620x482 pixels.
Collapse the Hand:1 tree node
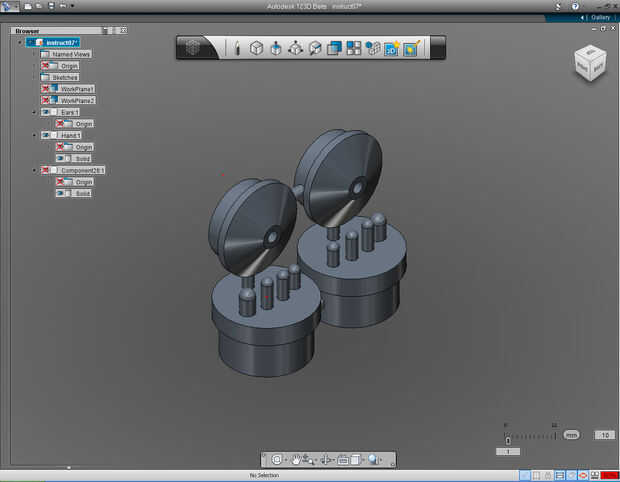(x=34, y=135)
